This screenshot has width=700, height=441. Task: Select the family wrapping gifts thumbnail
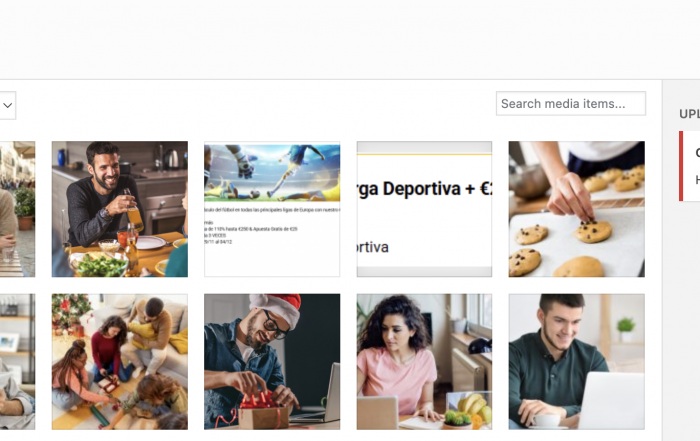(x=120, y=362)
